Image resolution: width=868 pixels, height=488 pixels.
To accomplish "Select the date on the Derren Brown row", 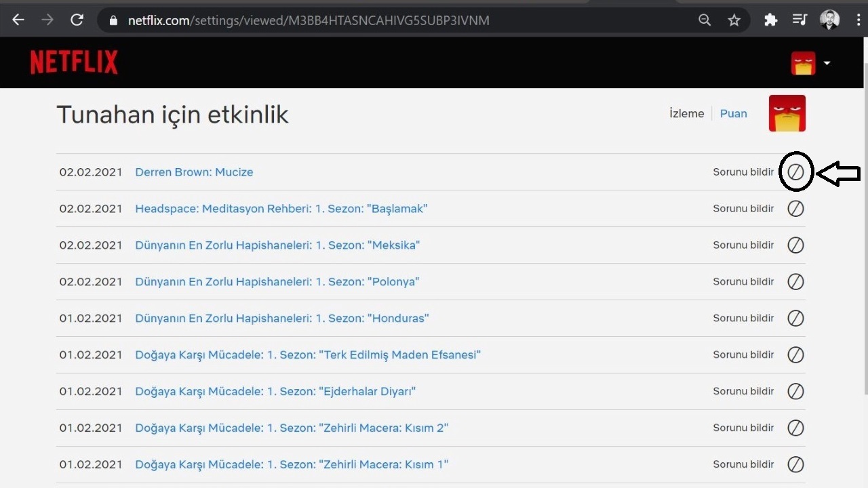I will point(91,172).
